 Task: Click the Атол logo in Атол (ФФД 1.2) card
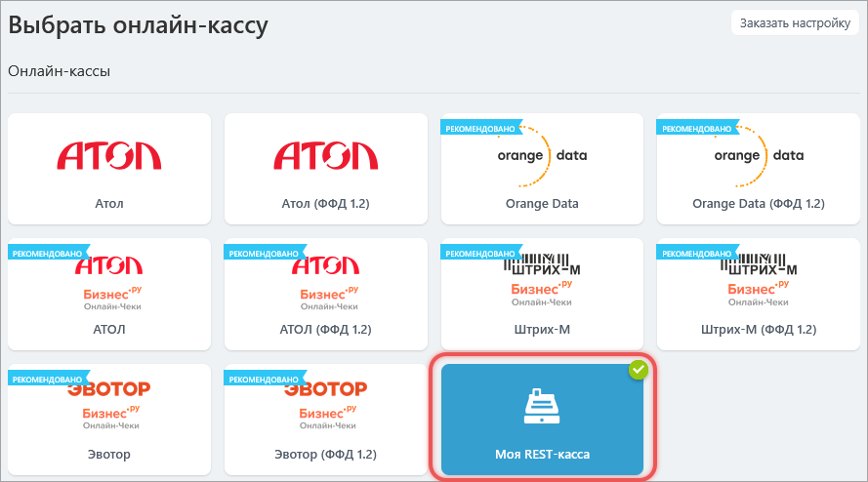click(325, 155)
